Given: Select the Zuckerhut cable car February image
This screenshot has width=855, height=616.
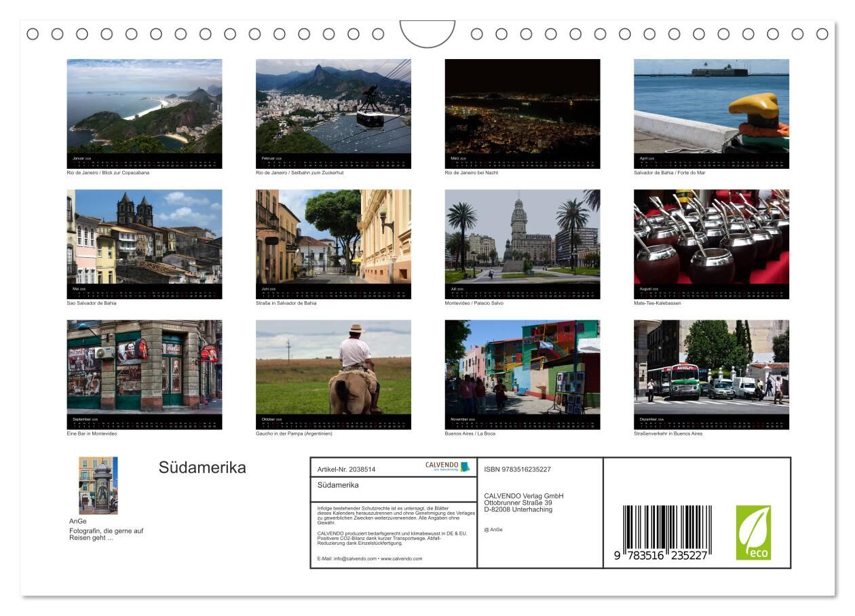Looking at the screenshot, I should pyautogui.click(x=333, y=107).
